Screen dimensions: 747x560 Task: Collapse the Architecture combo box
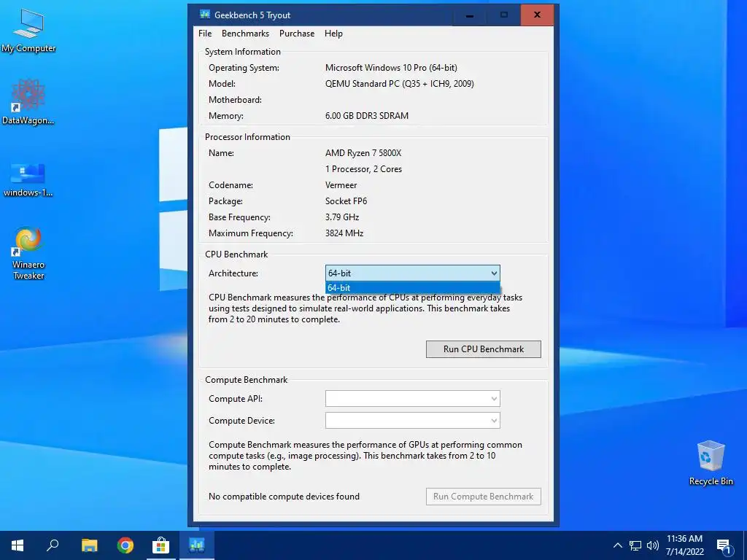494,273
